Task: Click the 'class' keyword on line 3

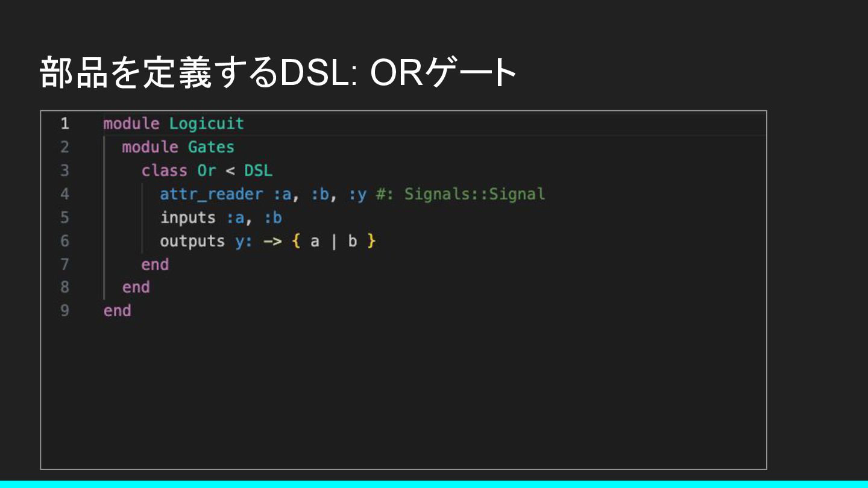Action: coord(164,170)
